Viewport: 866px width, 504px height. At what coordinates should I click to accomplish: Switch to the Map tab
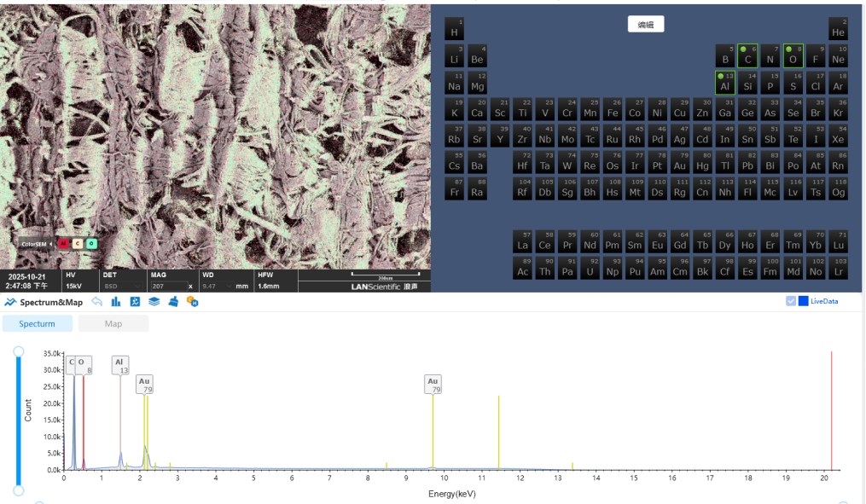click(x=113, y=324)
